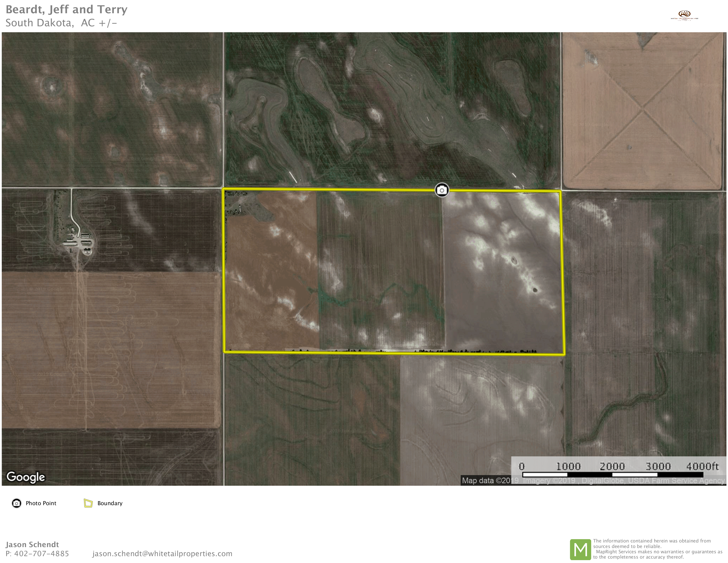Click the phone number 402-707-4885
Viewport: 728px width, 563px height.
tap(41, 554)
